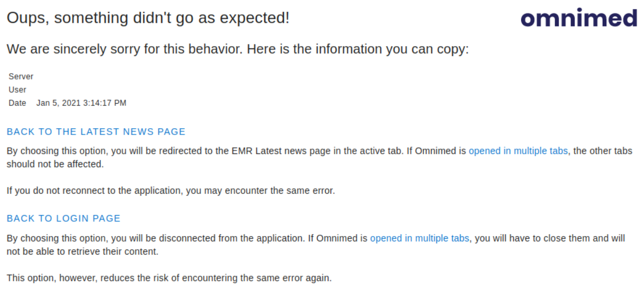644x287 pixels.
Task: Click the 'If you do not reconnect' paragraph
Action: [x=171, y=191]
